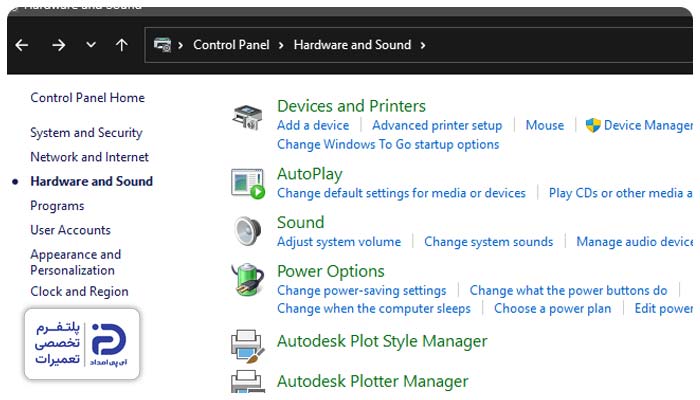Go up one level with the up arrow
The width and height of the screenshot is (700, 400).
point(121,45)
